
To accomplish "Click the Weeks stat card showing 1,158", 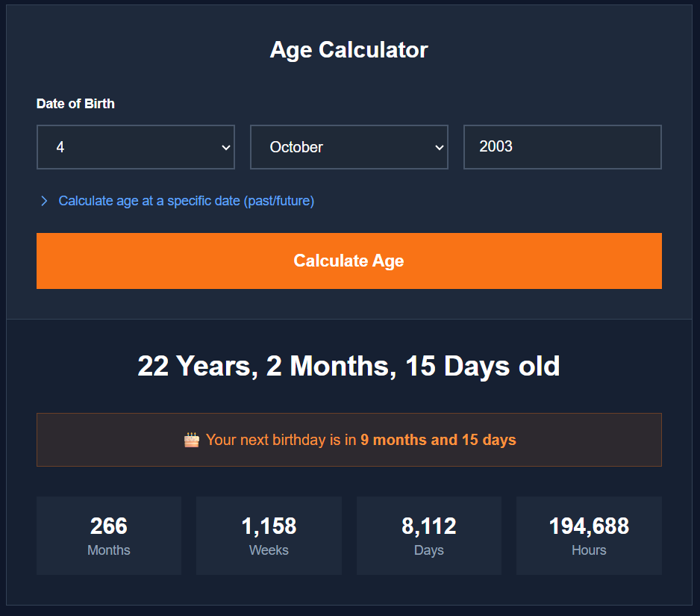I will (269, 535).
